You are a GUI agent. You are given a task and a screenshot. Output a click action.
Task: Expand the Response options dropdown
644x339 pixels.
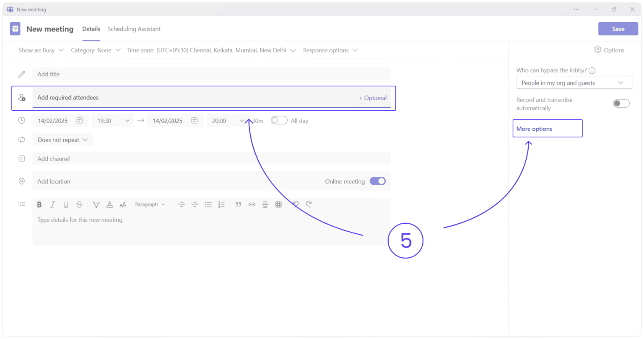[x=330, y=50]
